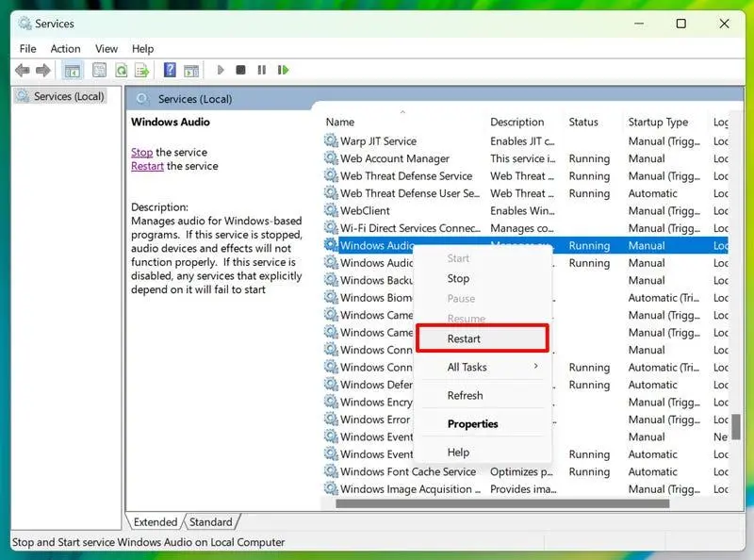Select the Web Threat Defense Service name

tap(406, 176)
